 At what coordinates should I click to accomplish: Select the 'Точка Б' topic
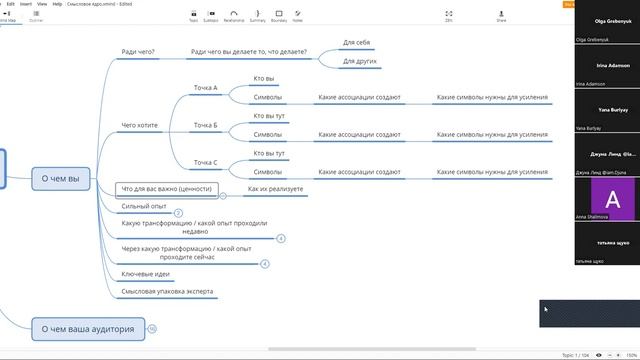(x=205, y=125)
